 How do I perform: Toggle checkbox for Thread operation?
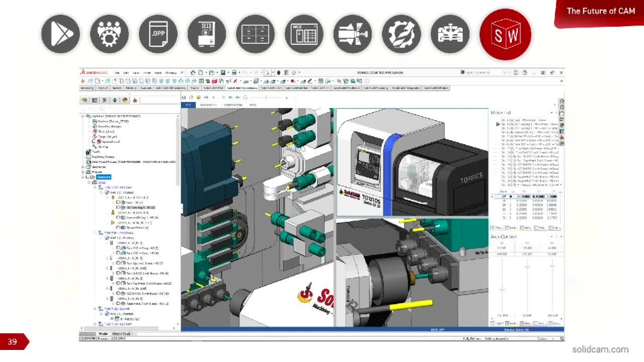[118, 227]
